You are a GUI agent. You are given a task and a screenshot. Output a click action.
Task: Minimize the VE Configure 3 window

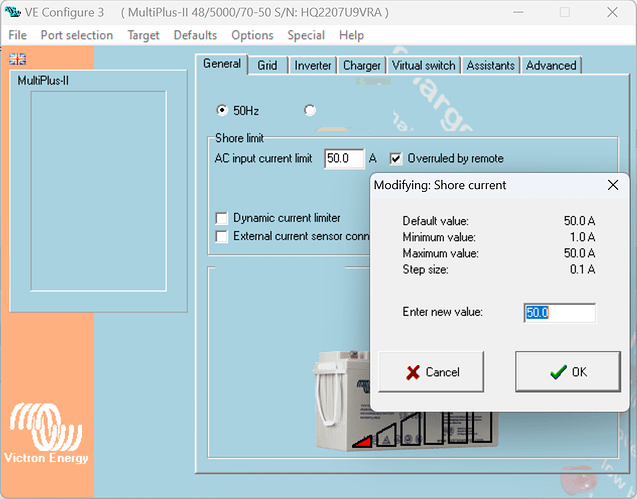click(x=518, y=13)
